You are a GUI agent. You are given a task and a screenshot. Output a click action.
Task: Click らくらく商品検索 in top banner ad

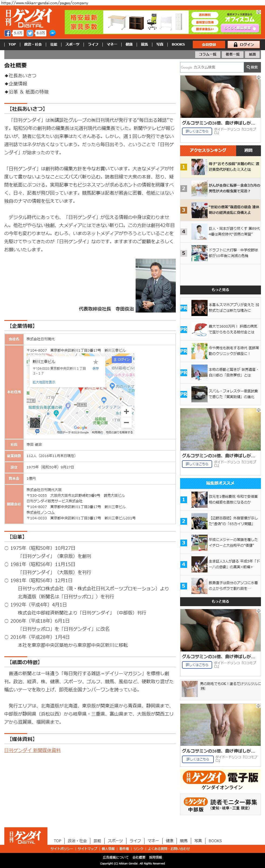[x=240, y=28]
